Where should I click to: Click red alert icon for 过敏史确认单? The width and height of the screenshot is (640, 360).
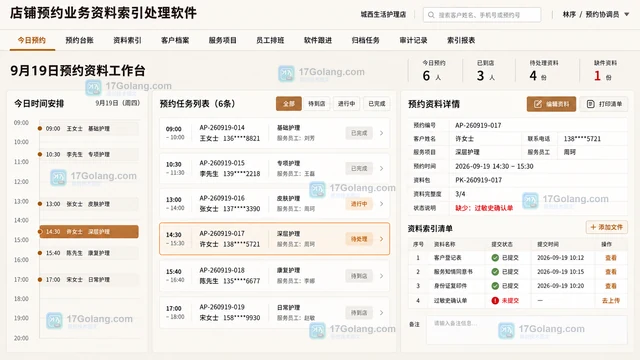(495, 300)
